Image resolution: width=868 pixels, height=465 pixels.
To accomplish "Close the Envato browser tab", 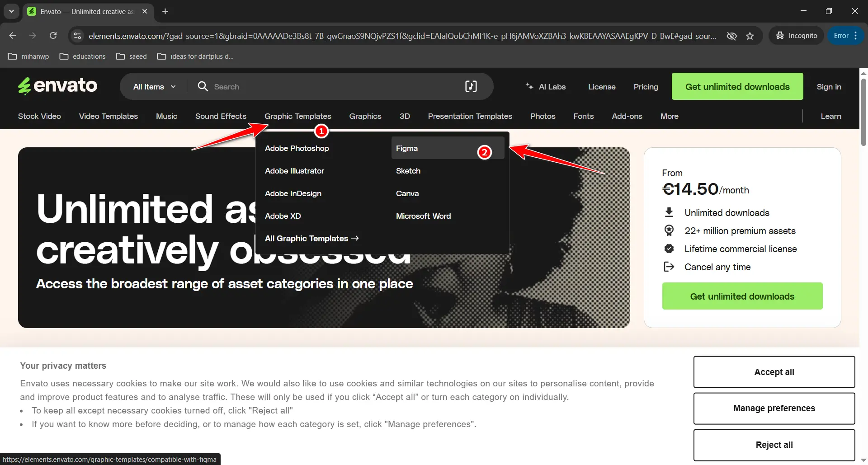I will (x=145, y=11).
